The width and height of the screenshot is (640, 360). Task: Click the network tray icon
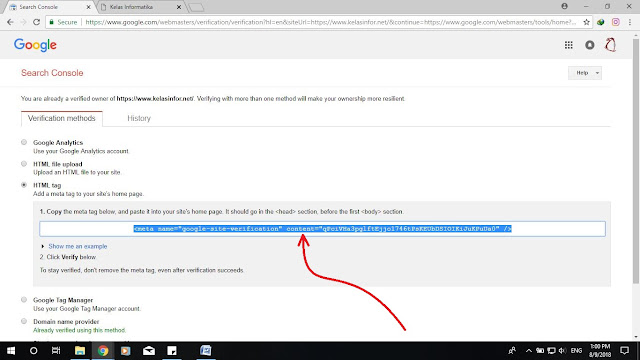coord(551,351)
